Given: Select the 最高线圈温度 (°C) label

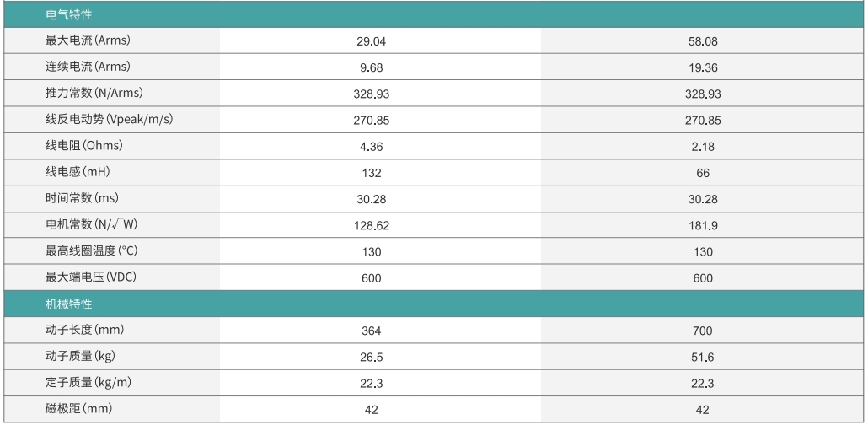Looking at the screenshot, I should tap(91, 250).
